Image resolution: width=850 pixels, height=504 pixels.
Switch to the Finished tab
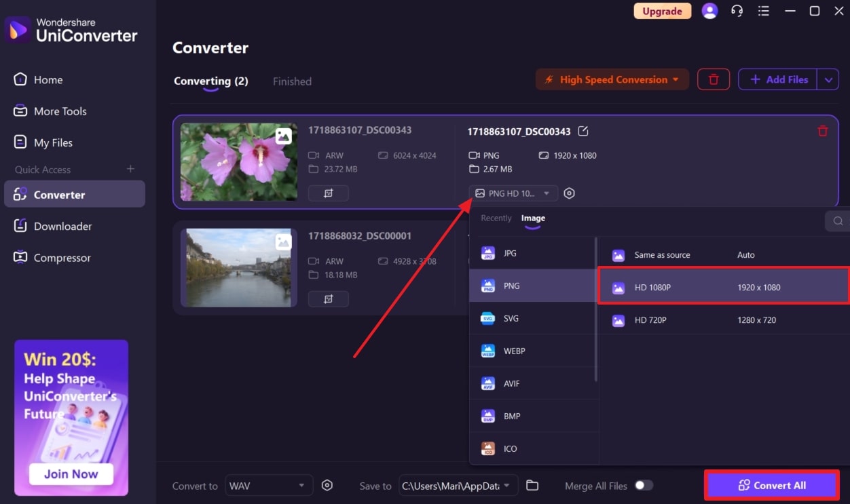tap(292, 81)
